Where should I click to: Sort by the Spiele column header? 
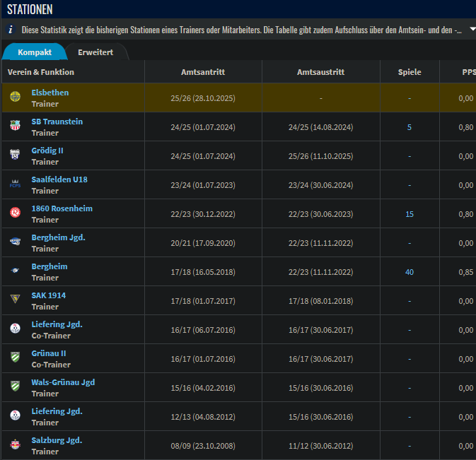coord(410,72)
